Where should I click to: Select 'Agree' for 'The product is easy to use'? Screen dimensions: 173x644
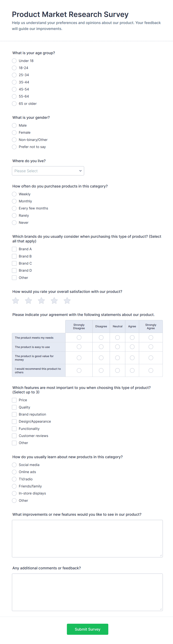tap(132, 347)
